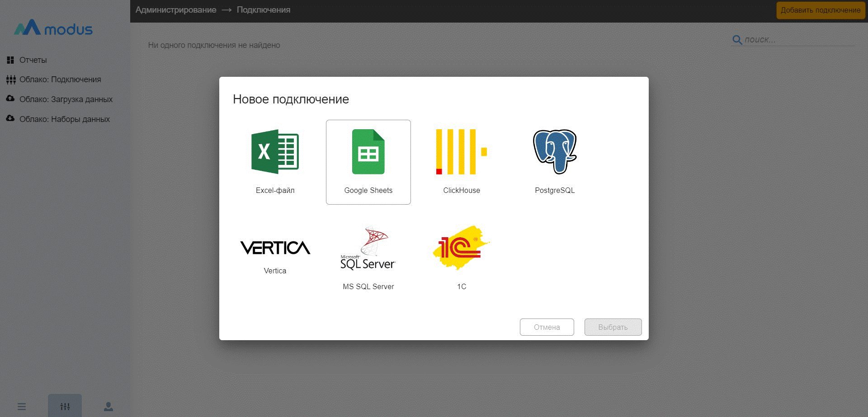
Task: Choose the Vertica connection logo
Action: tap(275, 248)
